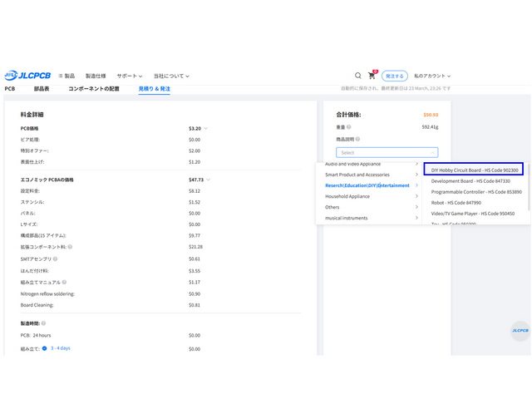This screenshot has height=399, width=532.
Task: Collapse the PCB価格 $3.20 chevron
Action: pyautogui.click(x=206, y=128)
